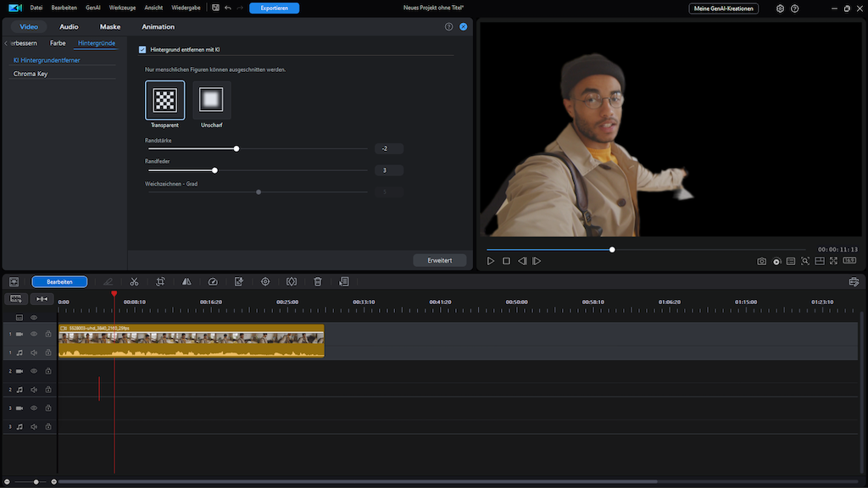Click the Randstärke slider handle

point(236,148)
